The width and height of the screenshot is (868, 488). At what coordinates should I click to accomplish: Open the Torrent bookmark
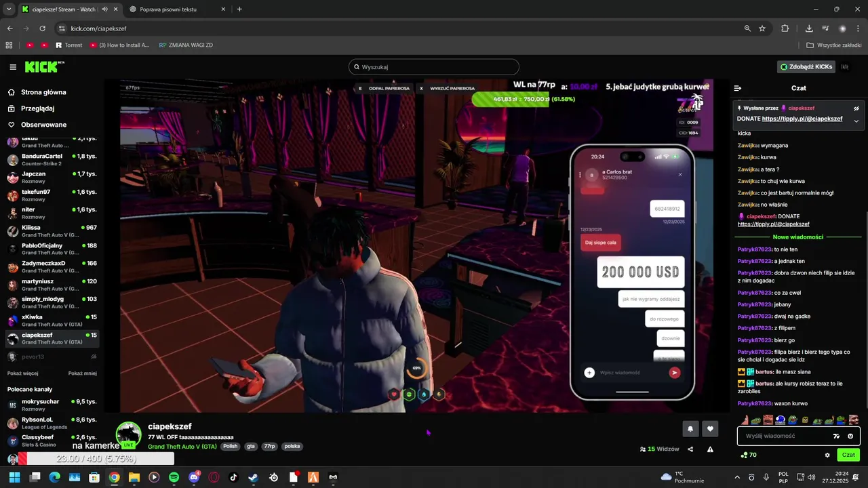(x=68, y=45)
